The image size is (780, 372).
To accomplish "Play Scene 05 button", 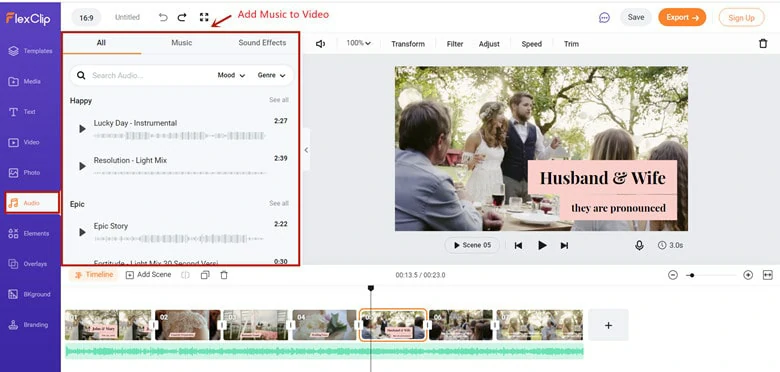I will [472, 245].
